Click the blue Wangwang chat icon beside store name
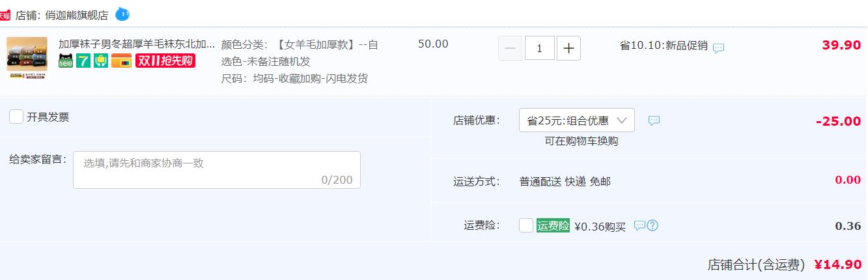Image resolution: width=868 pixels, height=280 pixels. point(122,14)
